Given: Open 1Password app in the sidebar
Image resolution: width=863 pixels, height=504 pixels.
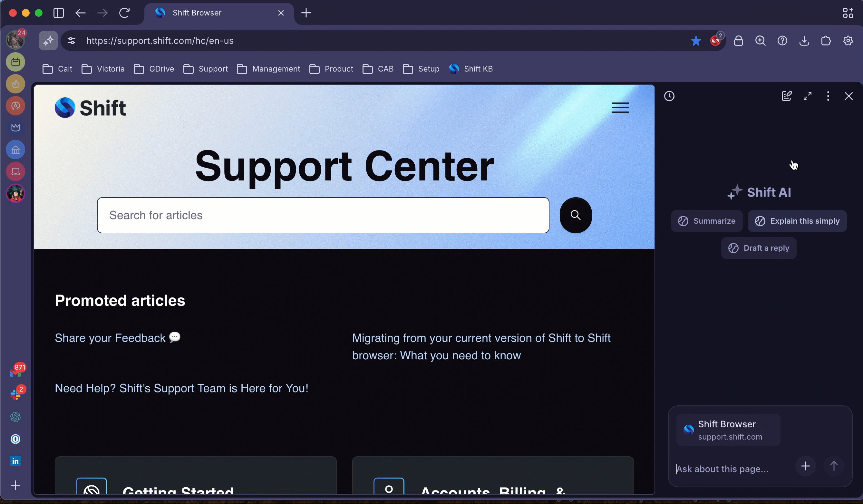Looking at the screenshot, I should pos(15,439).
